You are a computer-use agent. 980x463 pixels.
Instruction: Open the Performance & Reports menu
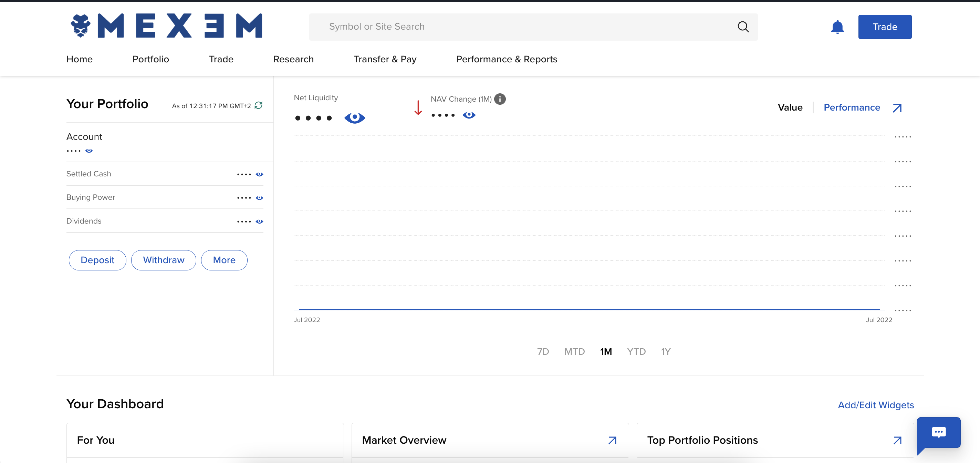[x=507, y=59]
